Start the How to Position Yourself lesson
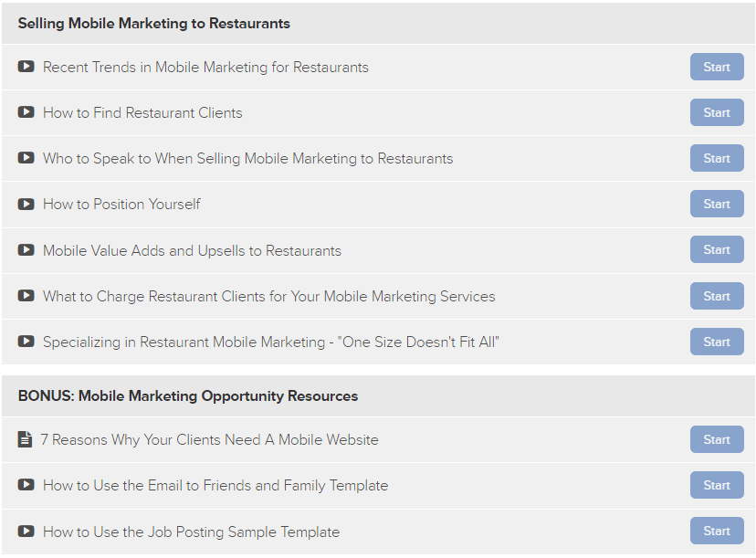The width and height of the screenshot is (756, 558). (717, 204)
